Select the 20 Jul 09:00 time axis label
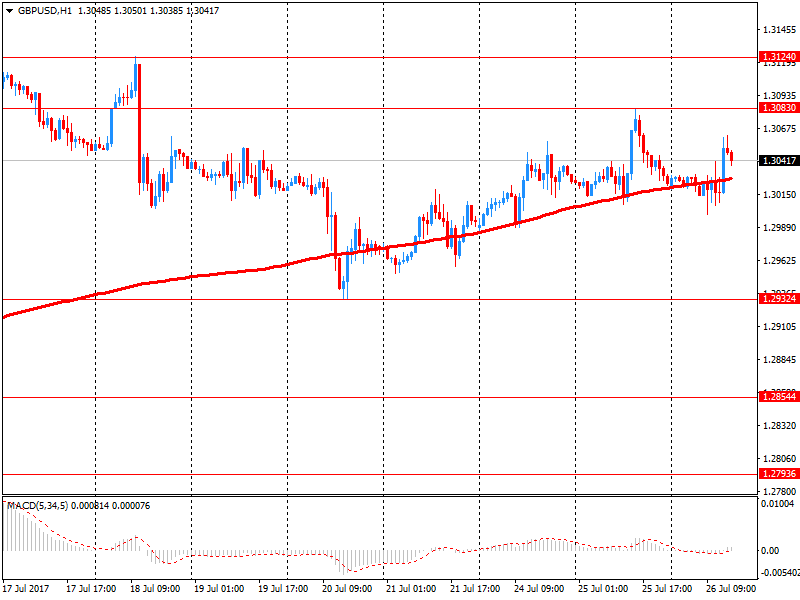Image resolution: width=800 pixels, height=600 pixels. click(x=347, y=588)
